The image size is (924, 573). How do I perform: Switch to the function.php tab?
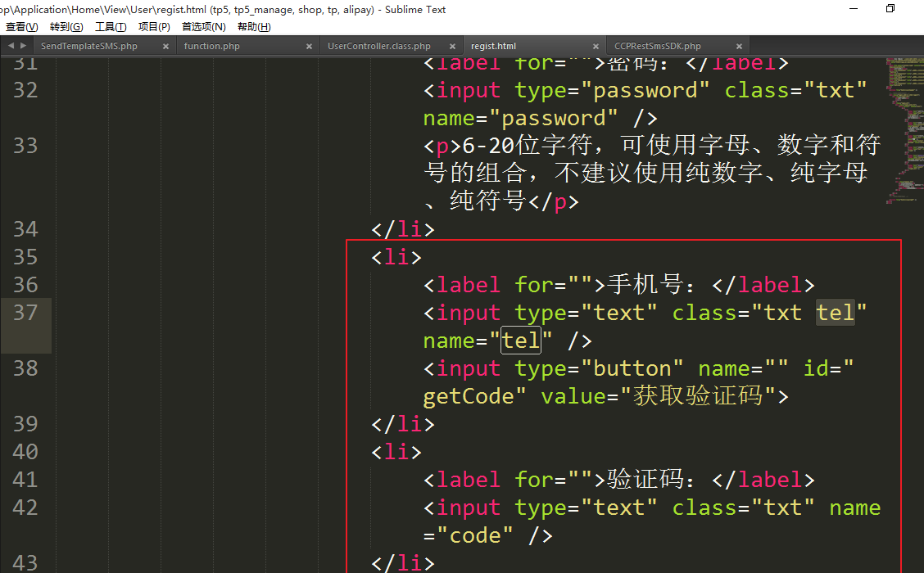212,47
